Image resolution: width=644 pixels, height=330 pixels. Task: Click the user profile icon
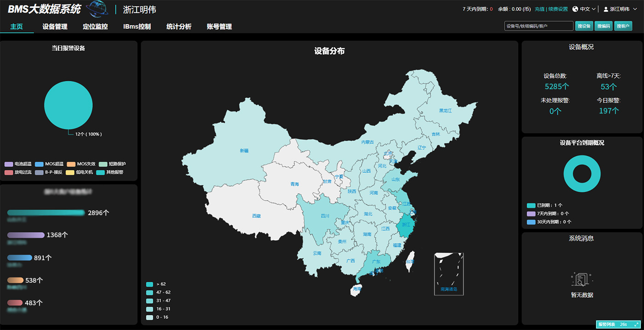(x=606, y=9)
